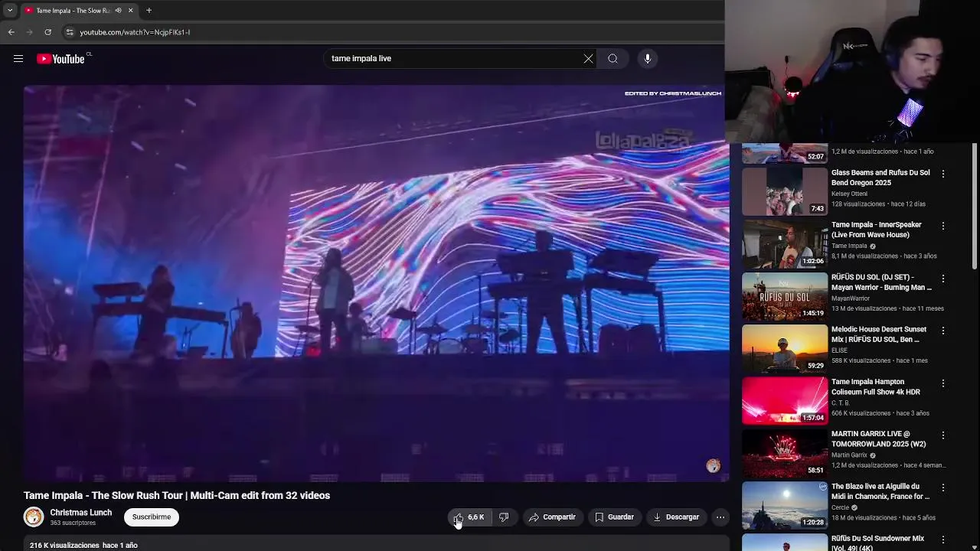The height and width of the screenshot is (551, 980).
Task: Open options for Melodic House Desert Sunset Mix
Action: pos(943,331)
